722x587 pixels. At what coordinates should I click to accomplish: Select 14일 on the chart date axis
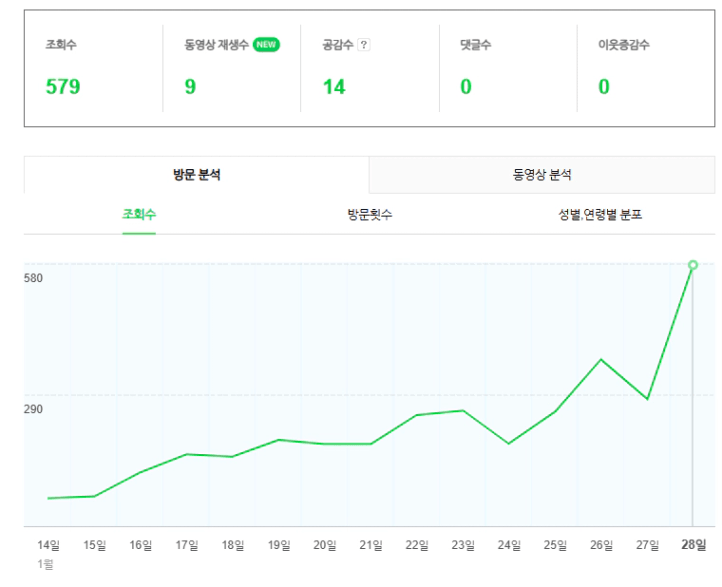[48, 545]
